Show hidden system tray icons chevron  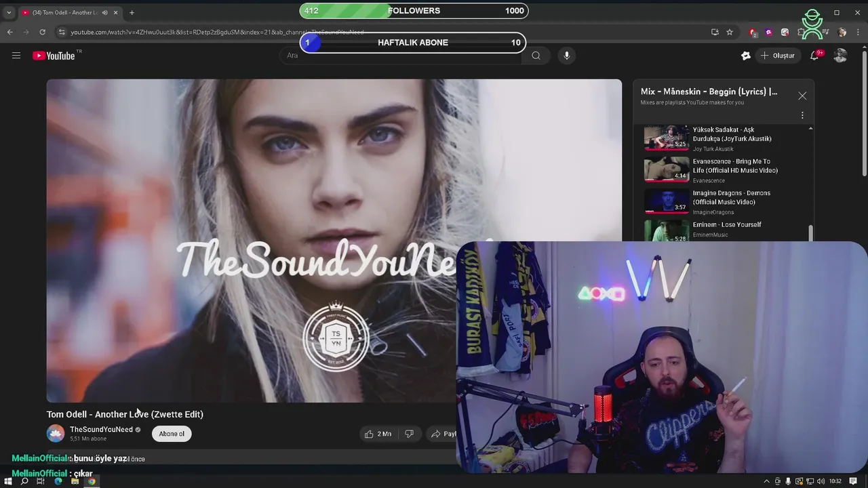(767, 481)
